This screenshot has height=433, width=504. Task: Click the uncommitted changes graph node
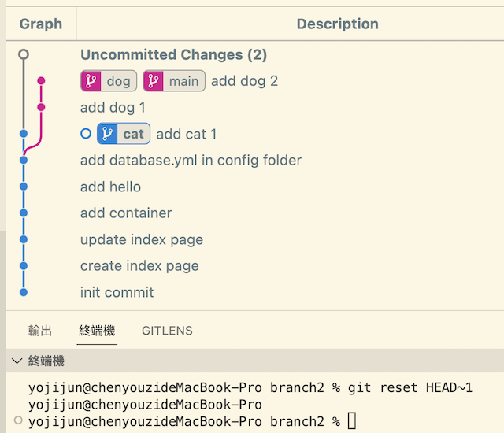(x=24, y=54)
